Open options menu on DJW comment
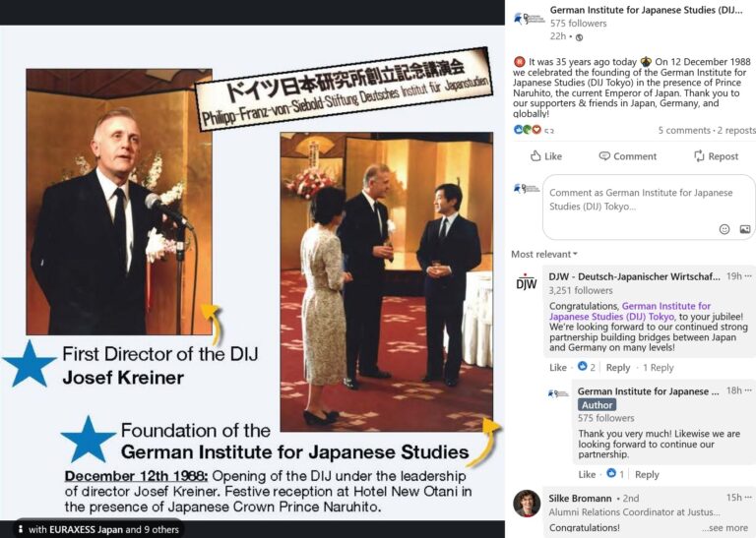The width and height of the screenshot is (756, 538). [x=748, y=276]
